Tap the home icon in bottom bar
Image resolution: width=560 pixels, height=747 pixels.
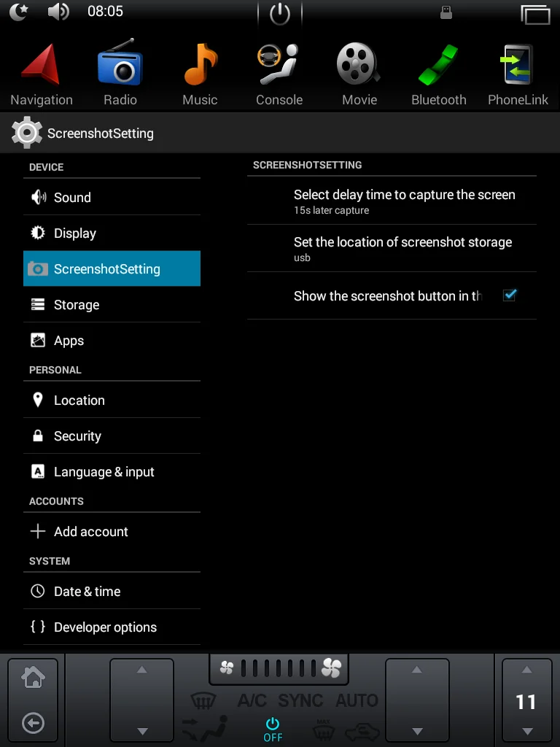(33, 677)
